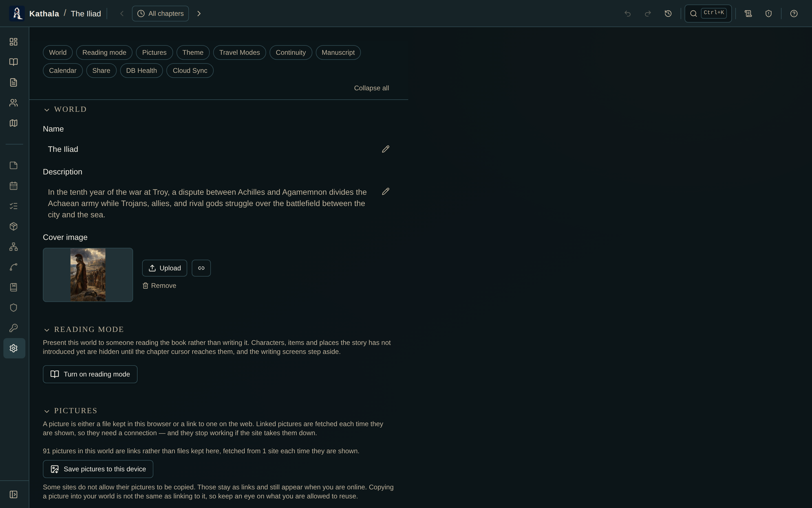Open the help question mark icon
Image resolution: width=812 pixels, height=508 pixels.
click(x=794, y=14)
